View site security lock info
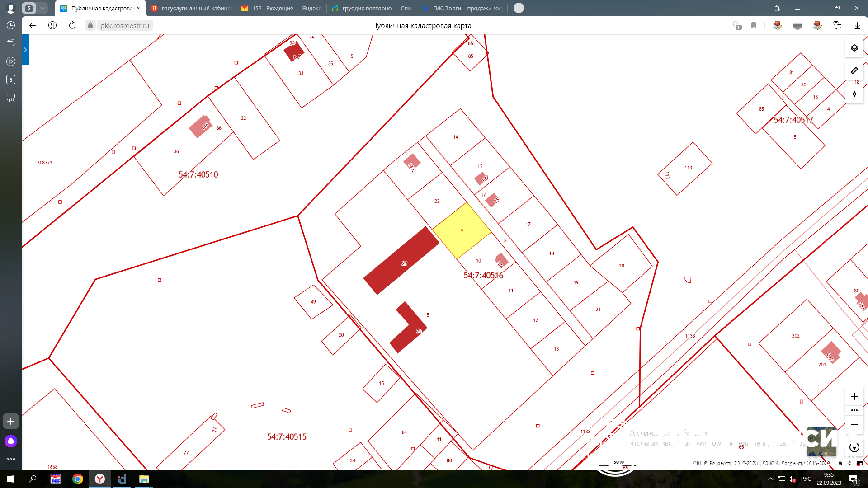868x488 pixels. [x=90, y=25]
